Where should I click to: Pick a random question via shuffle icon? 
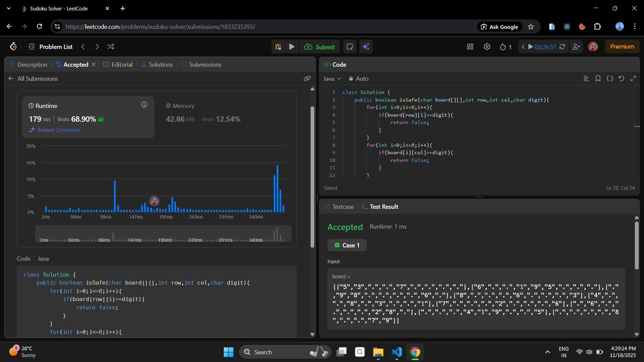click(x=111, y=47)
